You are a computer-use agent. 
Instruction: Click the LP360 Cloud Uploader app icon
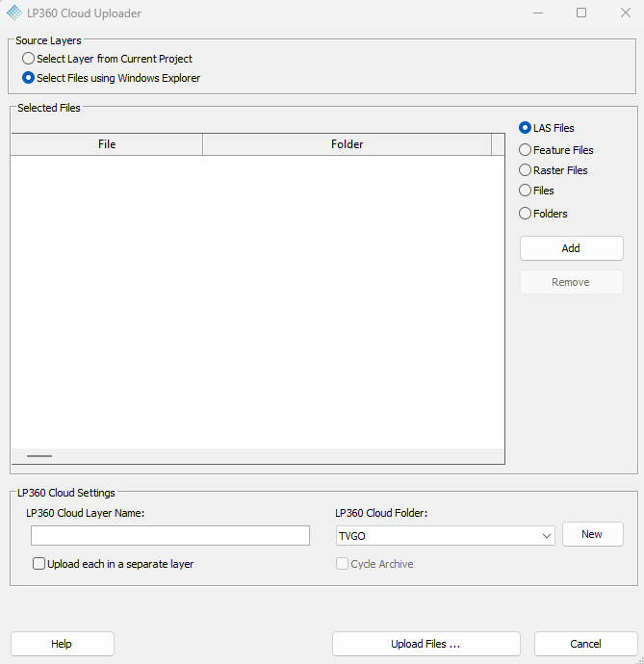coord(14,13)
